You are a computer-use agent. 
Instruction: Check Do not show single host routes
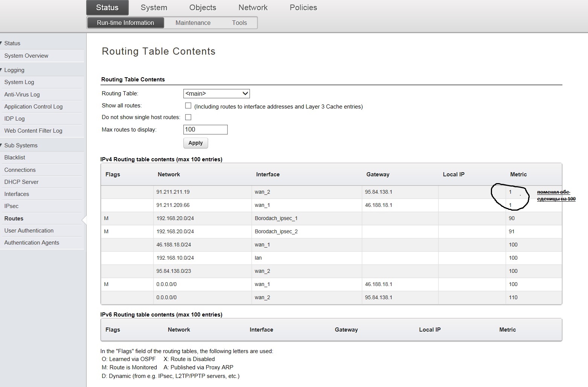[x=188, y=117]
